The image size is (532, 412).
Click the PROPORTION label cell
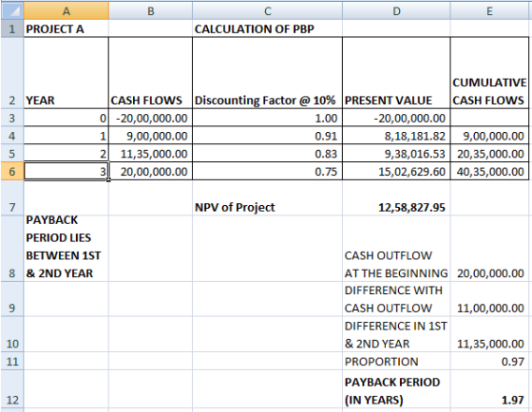396,361
